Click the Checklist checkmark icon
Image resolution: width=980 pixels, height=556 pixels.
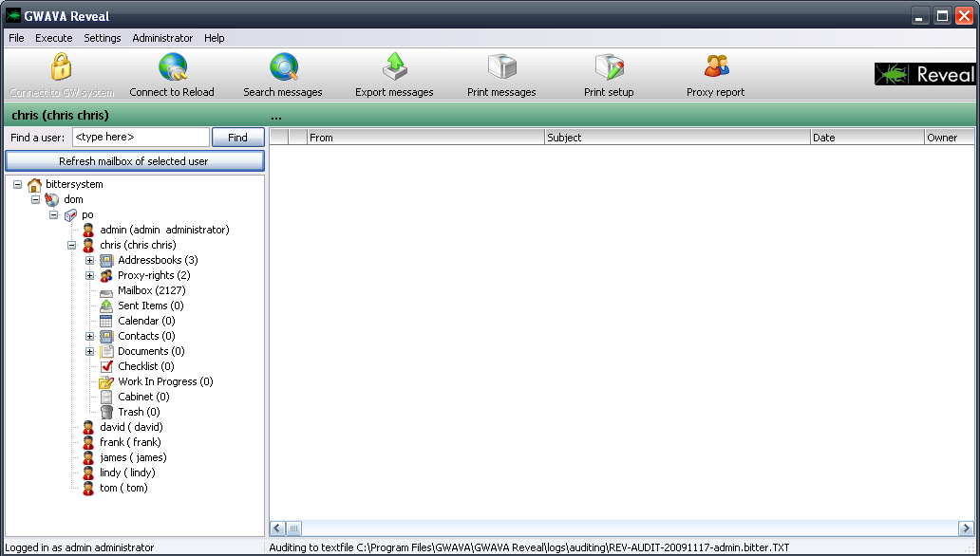tap(106, 366)
